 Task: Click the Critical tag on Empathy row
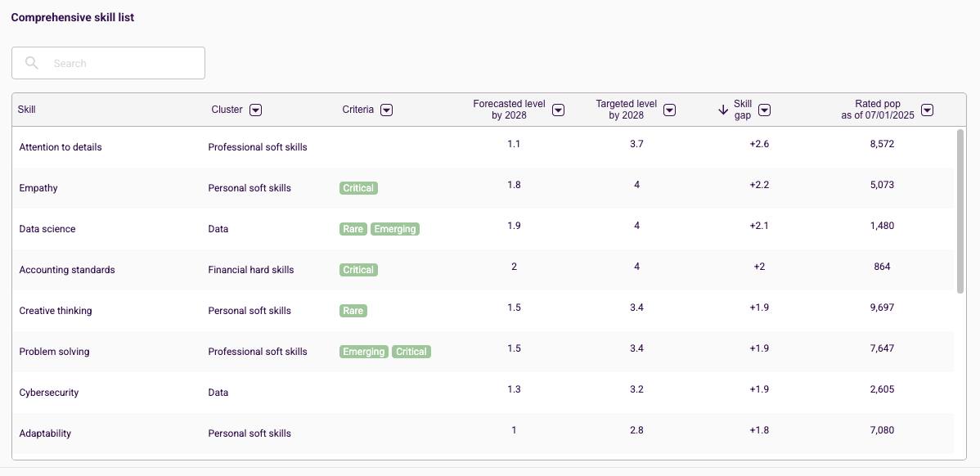[x=359, y=188]
